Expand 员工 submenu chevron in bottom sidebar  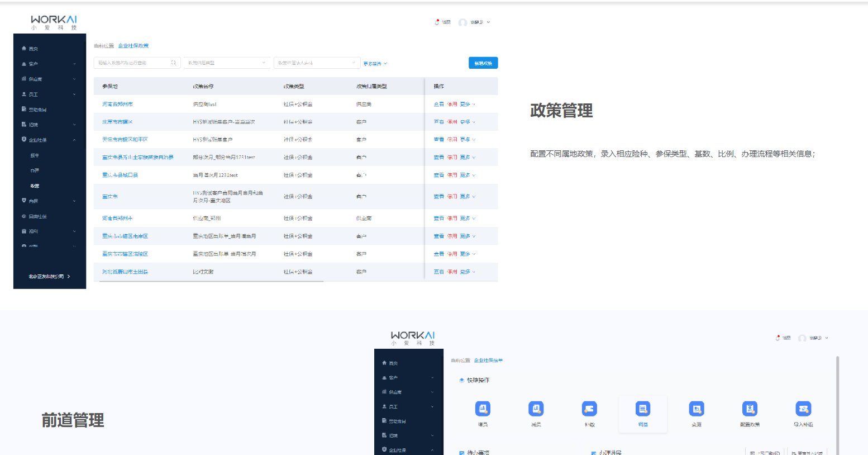click(x=432, y=406)
